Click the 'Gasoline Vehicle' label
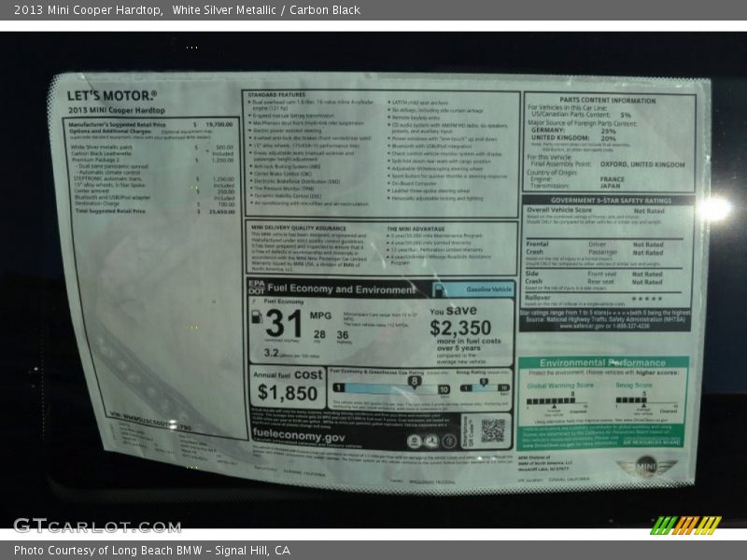This screenshot has height=560, width=747. click(x=488, y=289)
